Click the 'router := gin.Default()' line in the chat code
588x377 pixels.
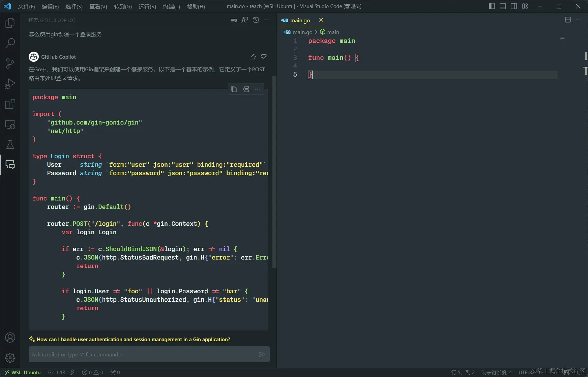tap(89, 207)
